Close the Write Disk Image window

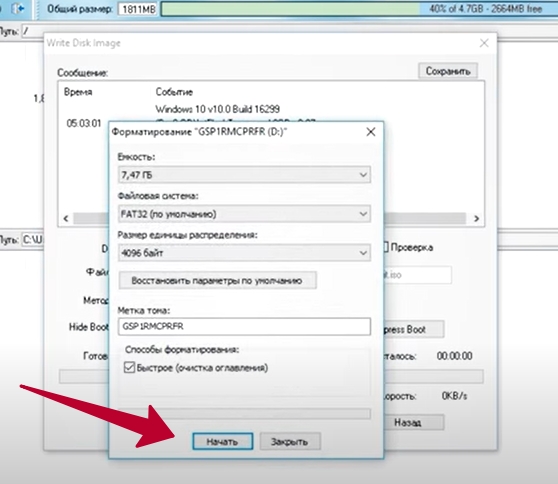click(x=484, y=43)
